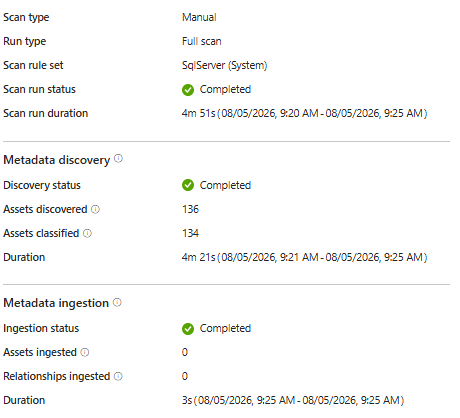Viewport: 460px width, 418px height.
Task: Click info icon next to Relationships ingested
Action: [118, 376]
